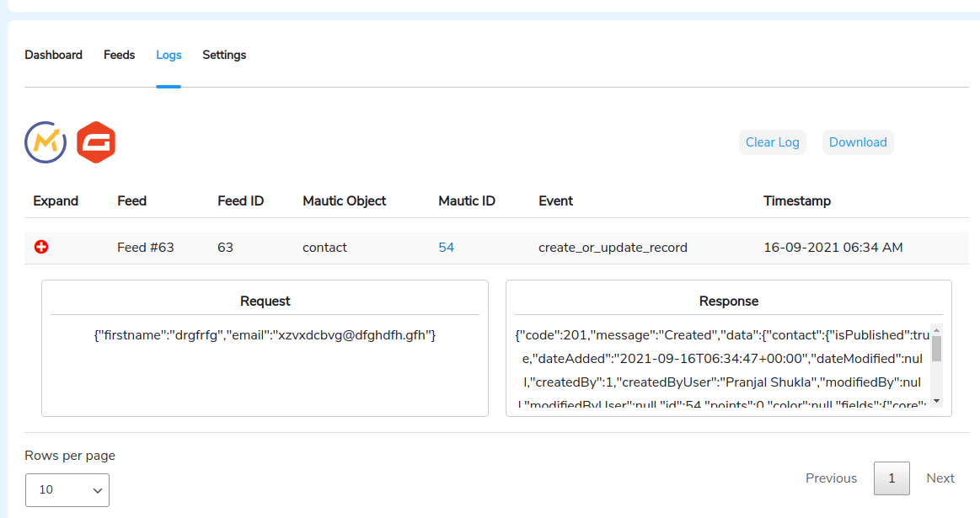Open Mautic contact ID 54 link
The width and height of the screenshot is (980, 518).
(446, 248)
